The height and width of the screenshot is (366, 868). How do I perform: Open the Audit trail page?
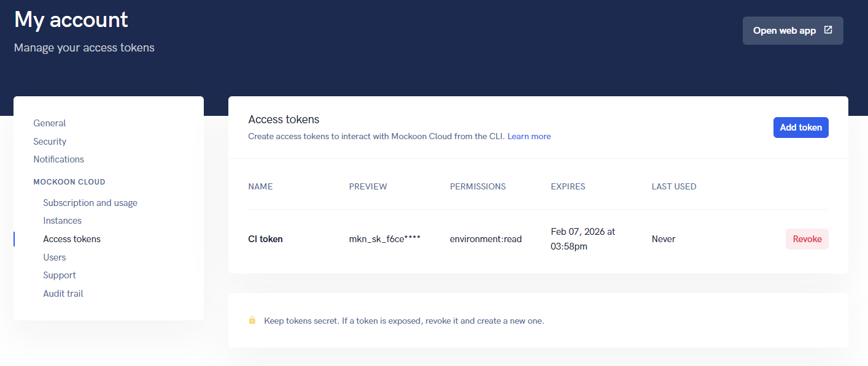click(63, 294)
